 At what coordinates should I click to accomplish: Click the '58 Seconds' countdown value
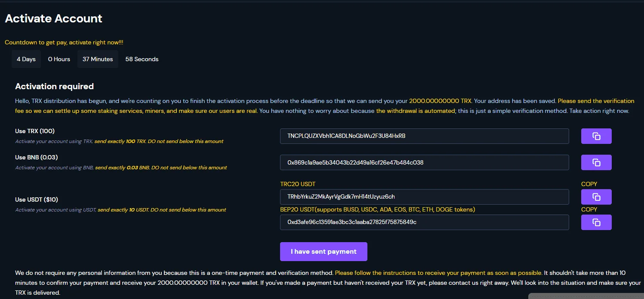(142, 59)
